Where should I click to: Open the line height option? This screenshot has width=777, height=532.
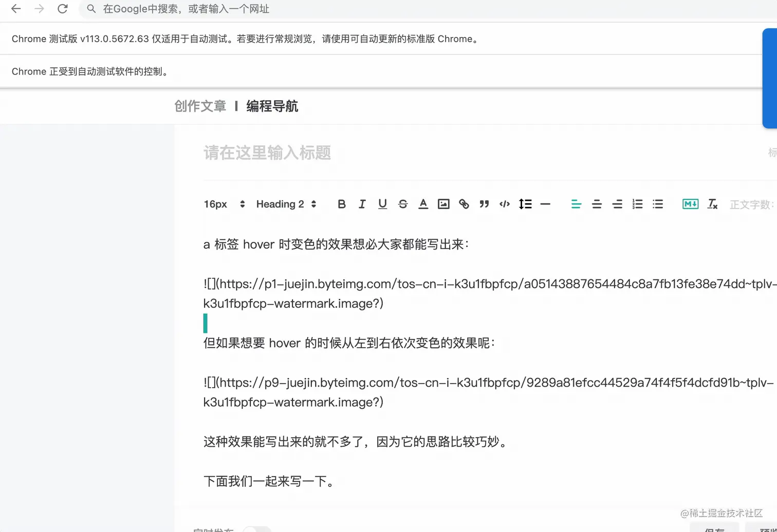pyautogui.click(x=525, y=204)
